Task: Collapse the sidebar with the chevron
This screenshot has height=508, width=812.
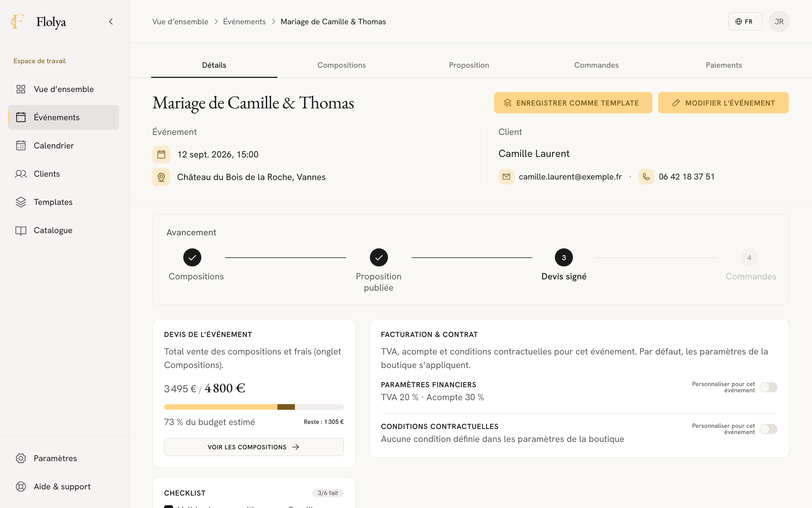Action: 111,22
